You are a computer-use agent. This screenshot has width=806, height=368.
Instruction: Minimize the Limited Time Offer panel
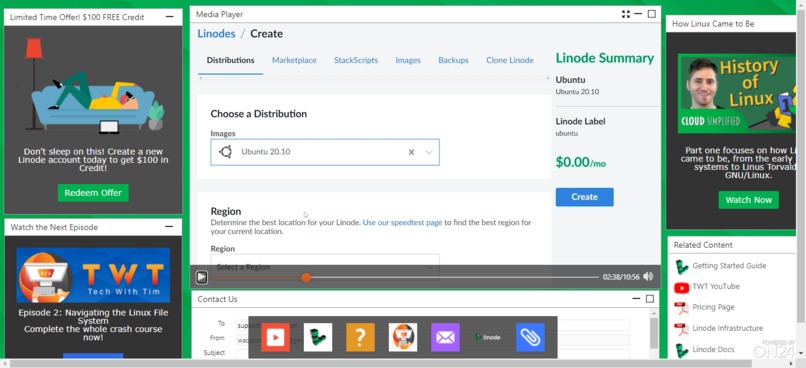(x=169, y=17)
